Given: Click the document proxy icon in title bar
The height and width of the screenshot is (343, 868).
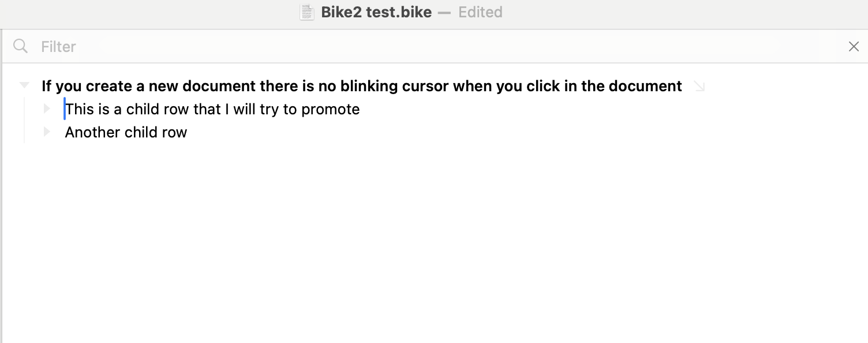Looking at the screenshot, I should [x=307, y=12].
